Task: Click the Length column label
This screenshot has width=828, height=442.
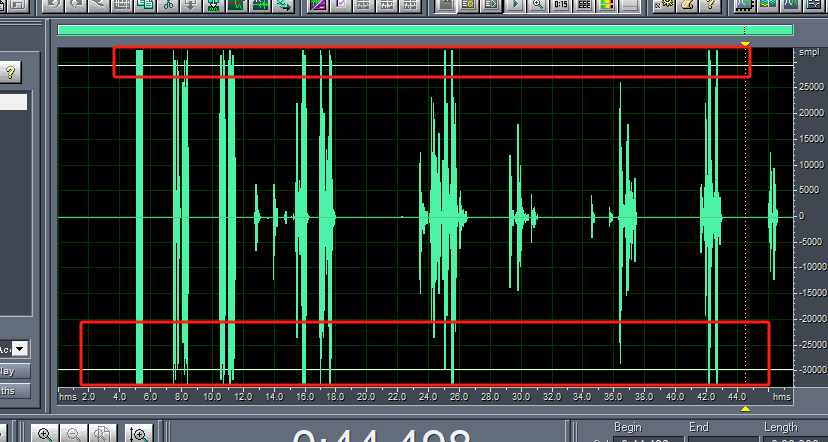Action: tap(780, 427)
